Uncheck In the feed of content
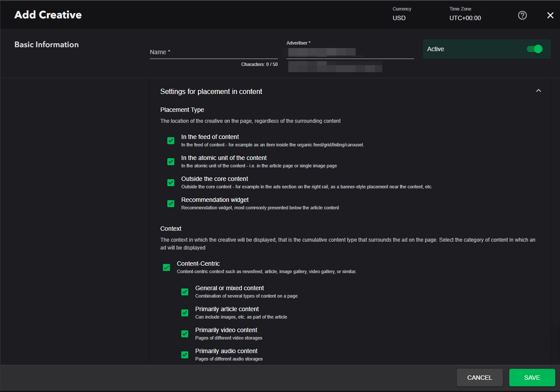560x392 pixels. point(171,141)
